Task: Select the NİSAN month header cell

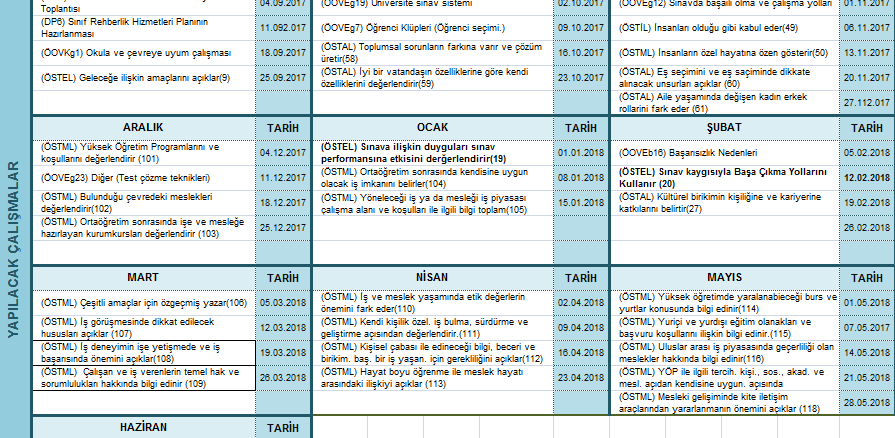Action: (x=432, y=277)
